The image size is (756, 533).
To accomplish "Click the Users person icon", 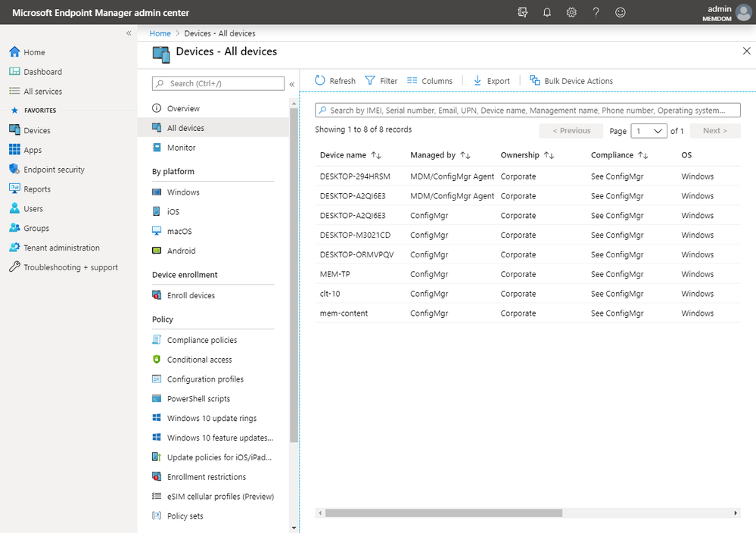I will click(15, 208).
